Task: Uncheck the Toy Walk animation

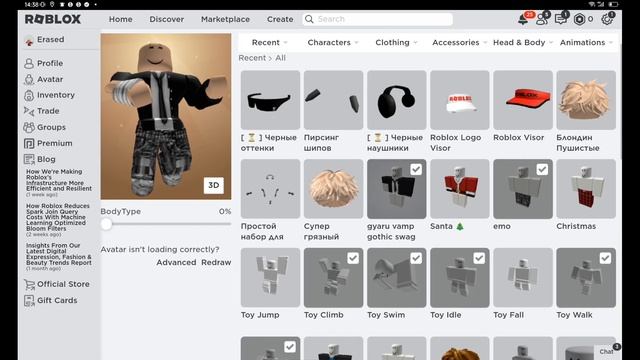Action: (605, 258)
